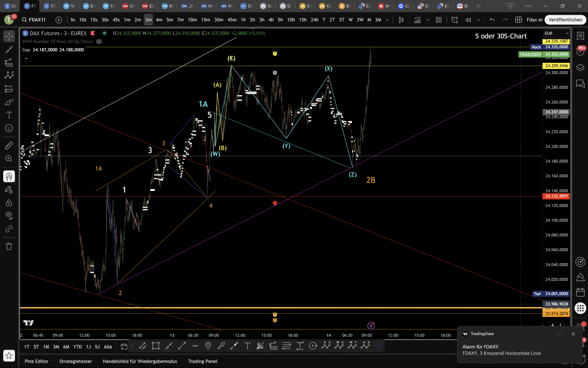This screenshot has width=588, height=368.
Task: Toggle the magnet mode tool
Action: 9,176
